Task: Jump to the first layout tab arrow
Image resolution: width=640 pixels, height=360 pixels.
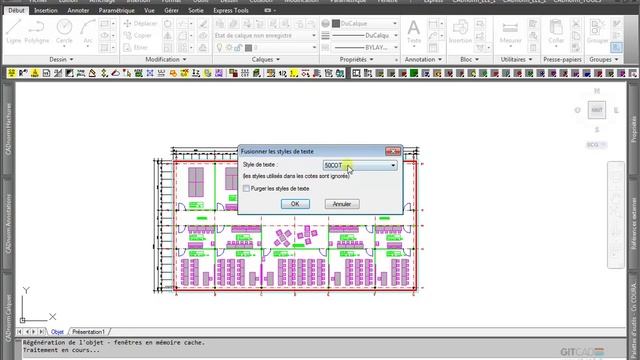Action: 20,332
